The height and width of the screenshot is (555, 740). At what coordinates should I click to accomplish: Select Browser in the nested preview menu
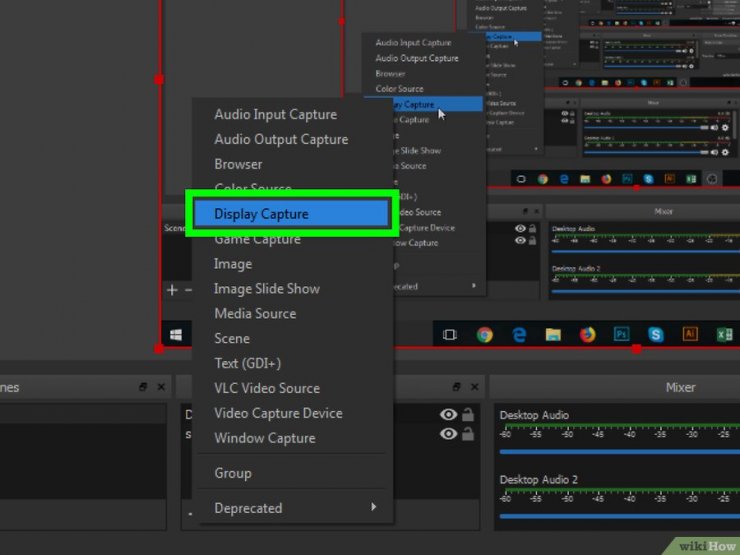click(390, 74)
